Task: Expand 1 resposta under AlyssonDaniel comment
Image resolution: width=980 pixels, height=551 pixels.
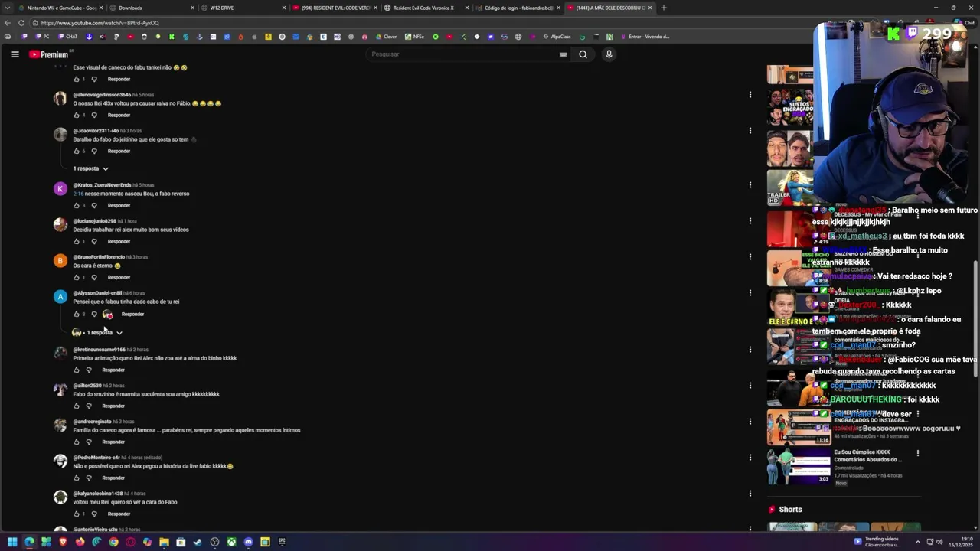Action: pyautogui.click(x=97, y=333)
